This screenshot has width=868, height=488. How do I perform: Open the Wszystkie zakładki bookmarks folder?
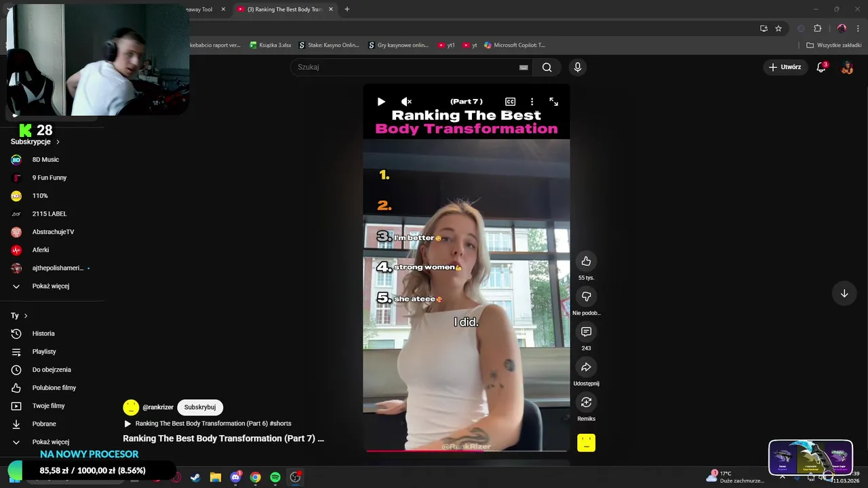pos(834,45)
